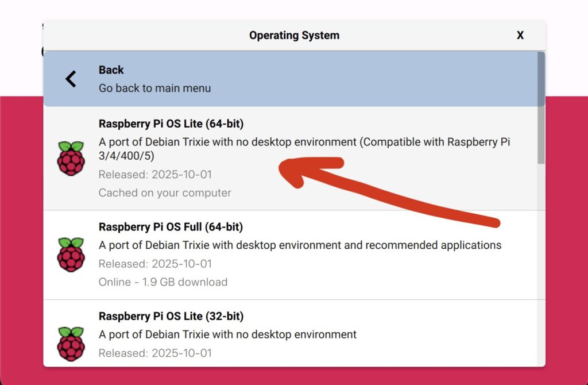Viewport: 588px width, 385px height.
Task: Click the release date under OS Full (64-bit)
Action: click(x=155, y=264)
